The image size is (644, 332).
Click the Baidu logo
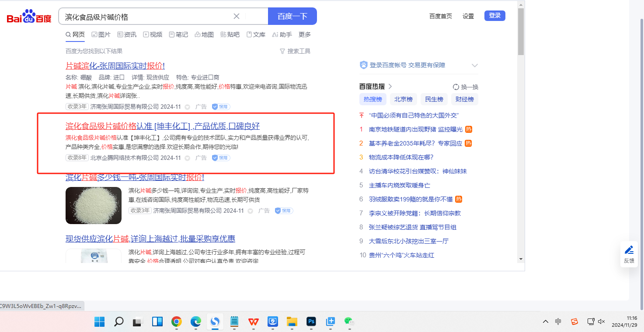tap(29, 17)
